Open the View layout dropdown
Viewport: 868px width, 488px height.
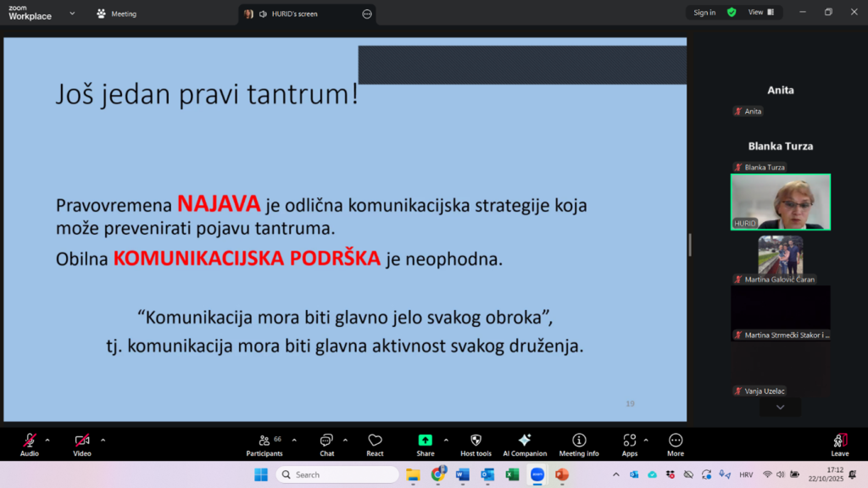click(760, 13)
